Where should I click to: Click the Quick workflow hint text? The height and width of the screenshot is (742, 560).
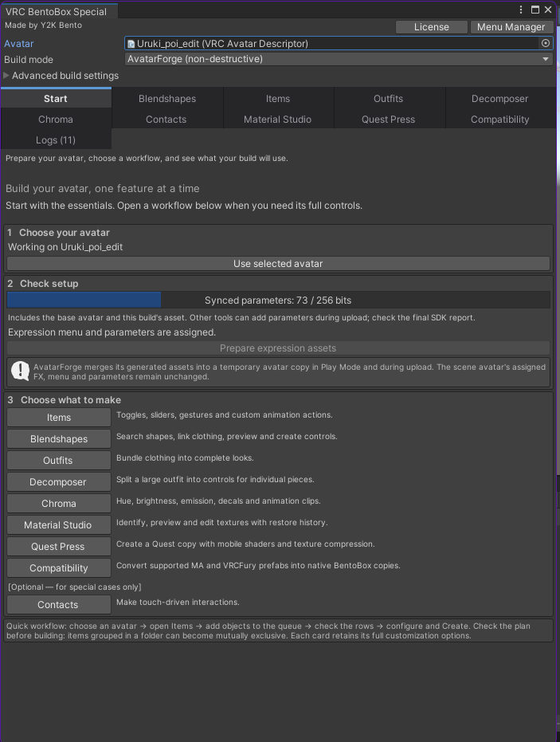[x=278, y=630]
